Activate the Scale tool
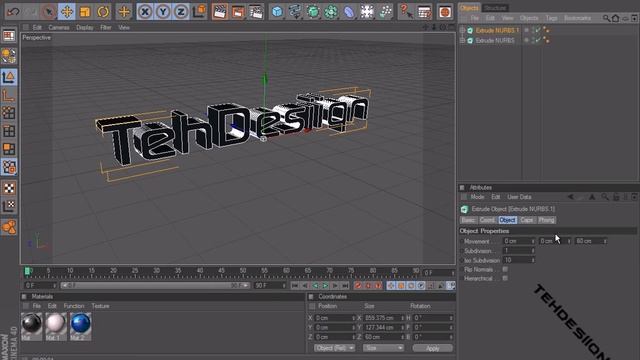 pyautogui.click(x=85, y=12)
